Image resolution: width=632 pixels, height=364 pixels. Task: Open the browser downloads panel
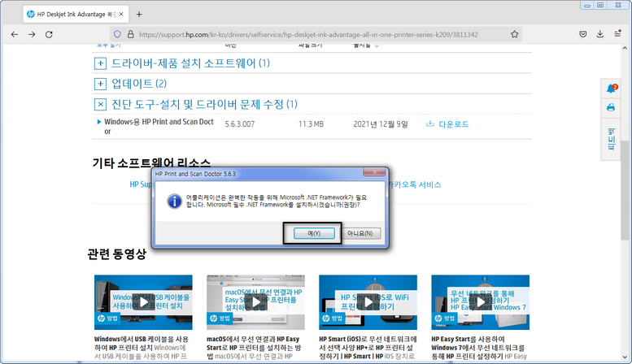pos(600,35)
